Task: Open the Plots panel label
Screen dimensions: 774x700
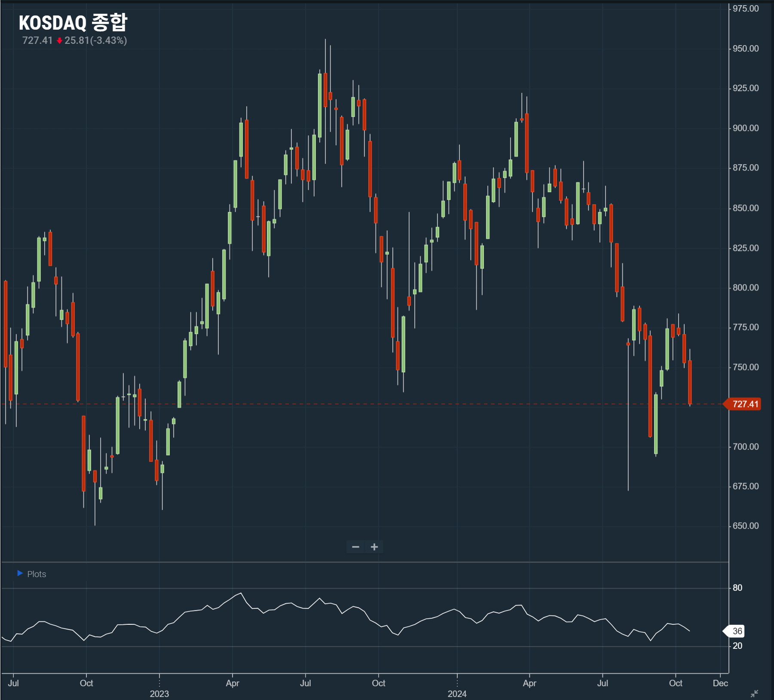Action: 37,574
